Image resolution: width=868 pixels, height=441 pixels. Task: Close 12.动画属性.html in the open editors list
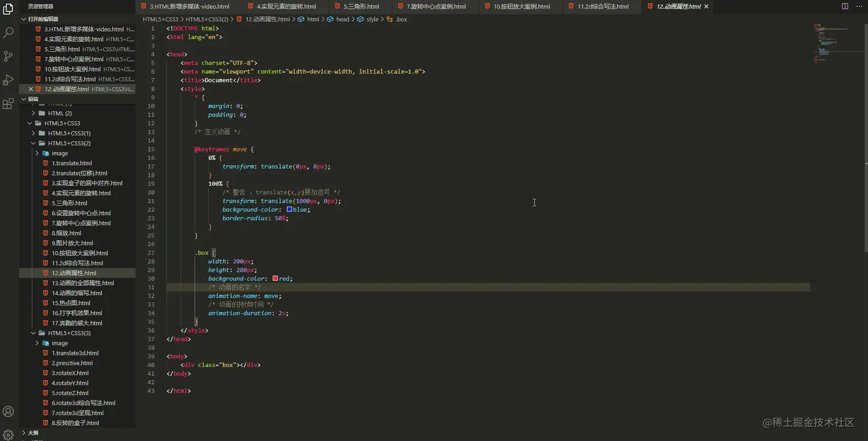(x=31, y=89)
